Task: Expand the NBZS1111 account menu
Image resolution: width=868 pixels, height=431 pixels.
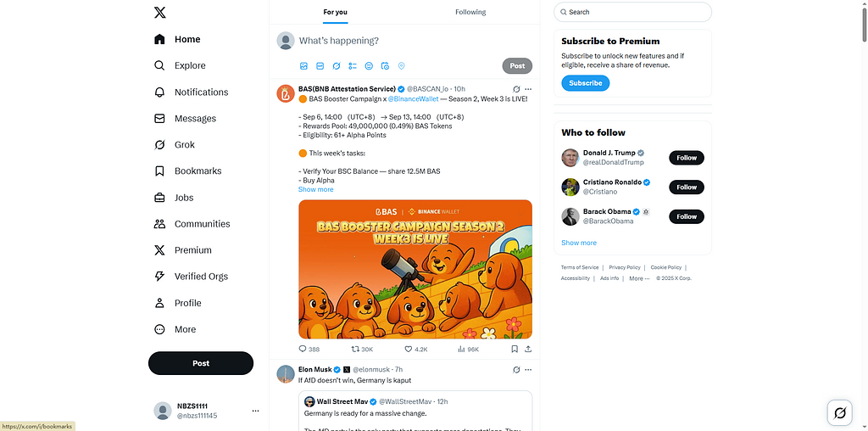Action: 255,411
